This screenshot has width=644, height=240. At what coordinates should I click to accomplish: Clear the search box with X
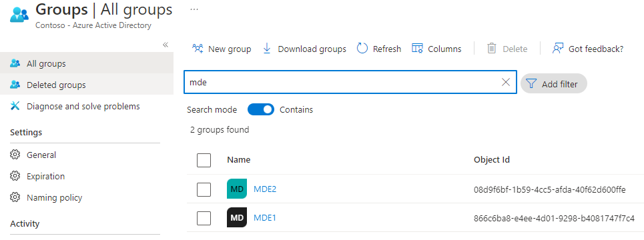[506, 82]
